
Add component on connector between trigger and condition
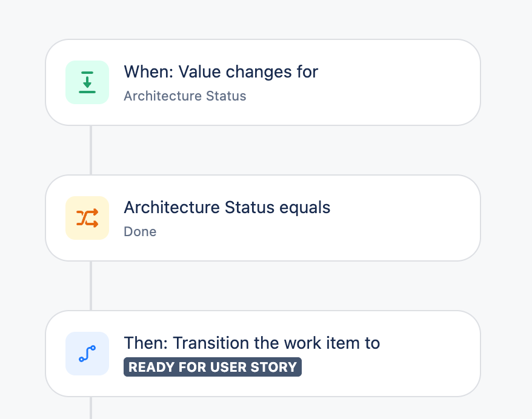pyautogui.click(x=91, y=150)
